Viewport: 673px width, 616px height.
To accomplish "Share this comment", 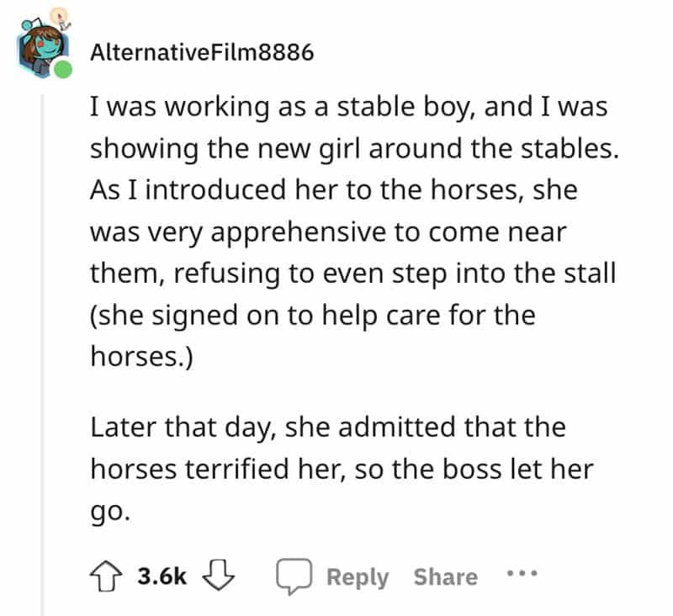I will click(445, 577).
